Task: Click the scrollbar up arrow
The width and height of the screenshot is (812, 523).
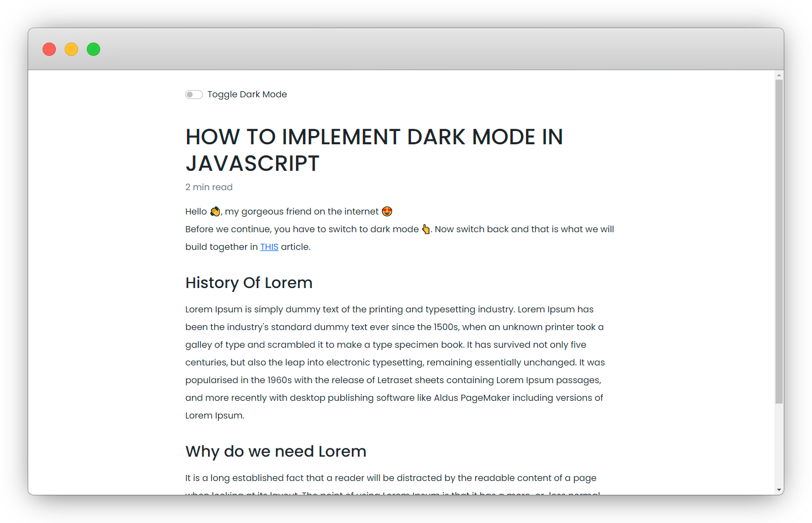Action: point(779,75)
